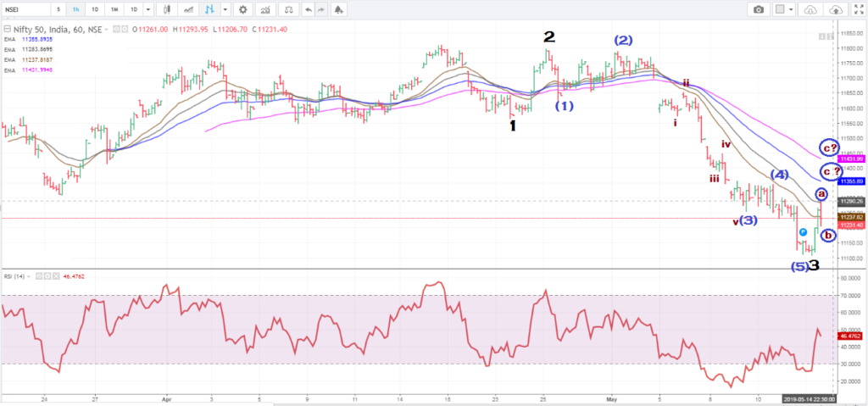Image resolution: width=868 pixels, height=406 pixels.
Task: Click pane maximize control near 11850.00
Action: point(830,36)
